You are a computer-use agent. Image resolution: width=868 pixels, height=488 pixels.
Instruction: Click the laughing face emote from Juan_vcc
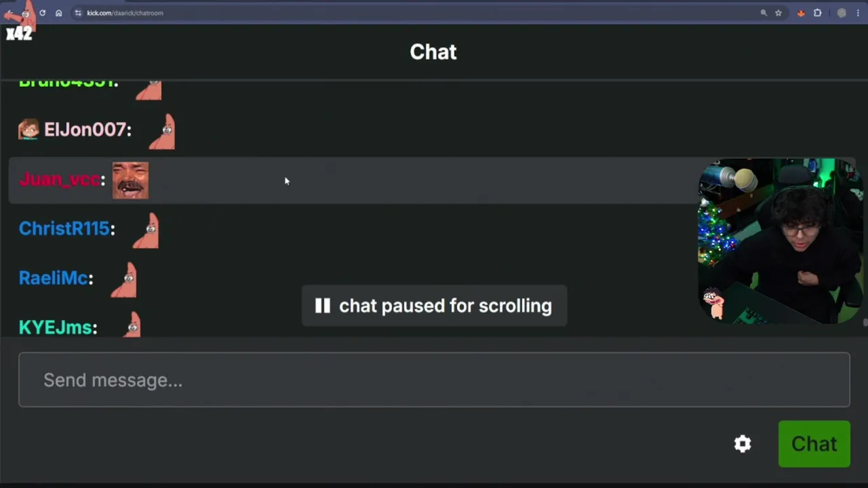coord(130,180)
